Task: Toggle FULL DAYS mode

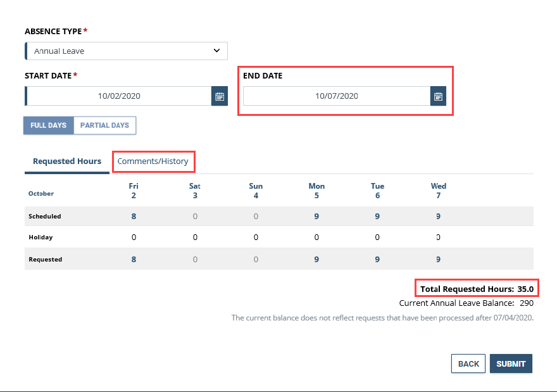Action: tap(47, 125)
